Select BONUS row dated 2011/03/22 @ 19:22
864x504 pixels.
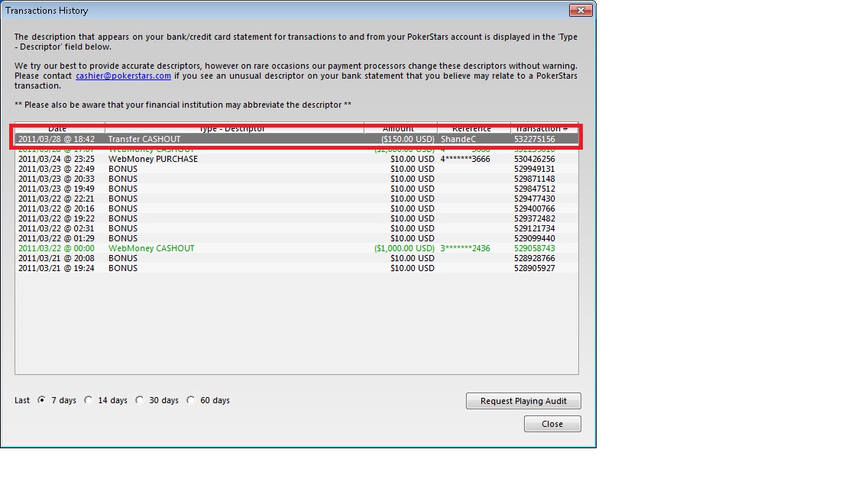tap(296, 218)
